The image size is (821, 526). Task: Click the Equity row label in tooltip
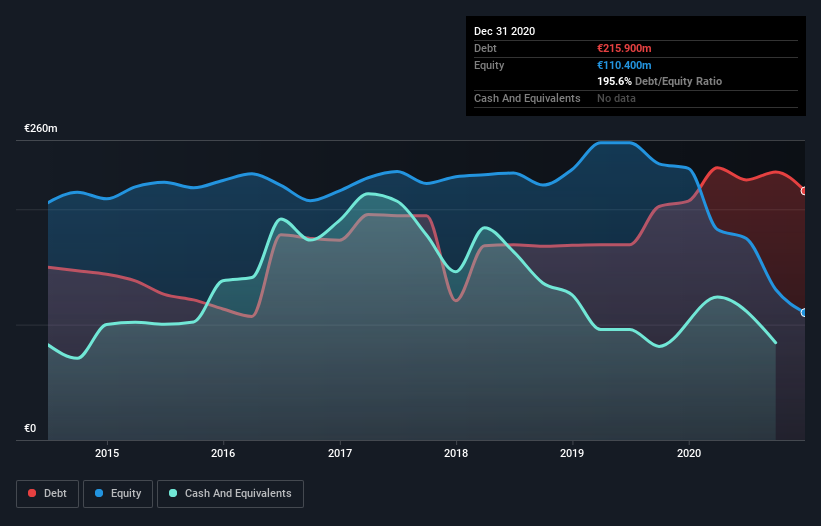[489, 65]
